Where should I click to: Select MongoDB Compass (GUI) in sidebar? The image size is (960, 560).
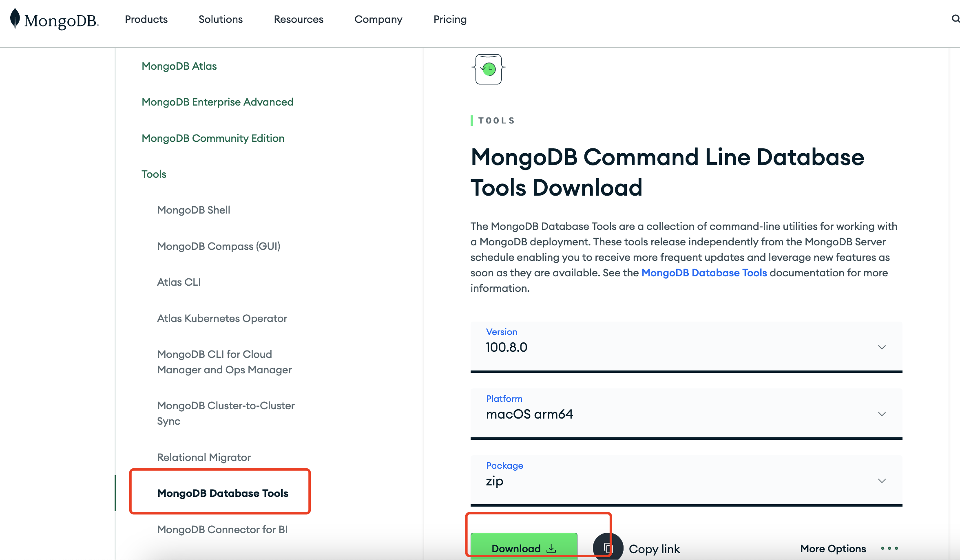tap(219, 246)
